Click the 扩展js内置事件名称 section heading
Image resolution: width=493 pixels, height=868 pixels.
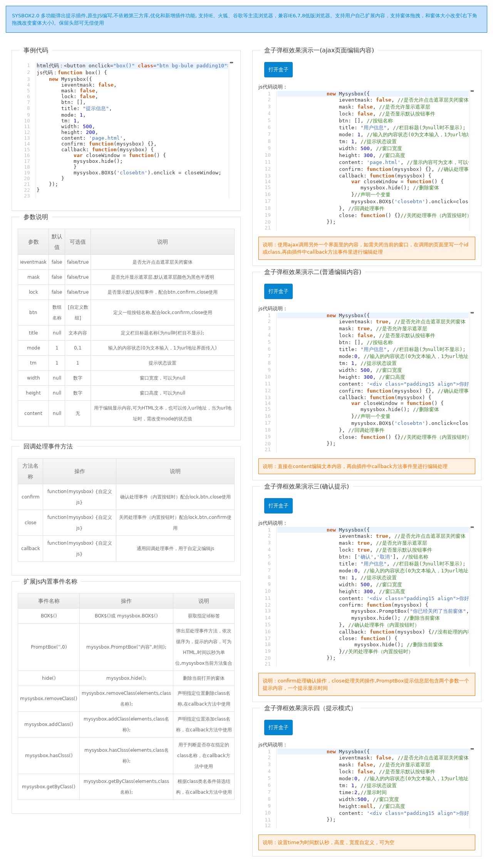(x=50, y=582)
